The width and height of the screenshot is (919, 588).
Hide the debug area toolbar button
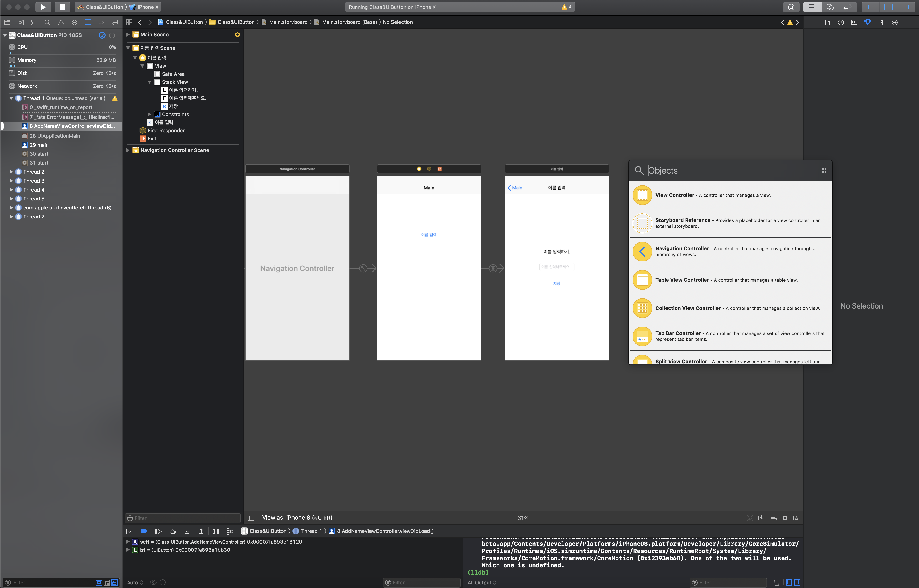coord(130,531)
